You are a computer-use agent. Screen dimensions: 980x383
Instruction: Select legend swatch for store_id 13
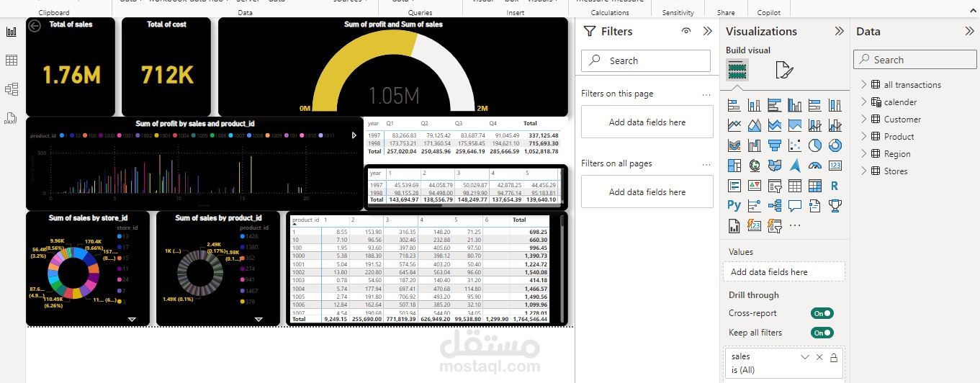click(x=119, y=236)
